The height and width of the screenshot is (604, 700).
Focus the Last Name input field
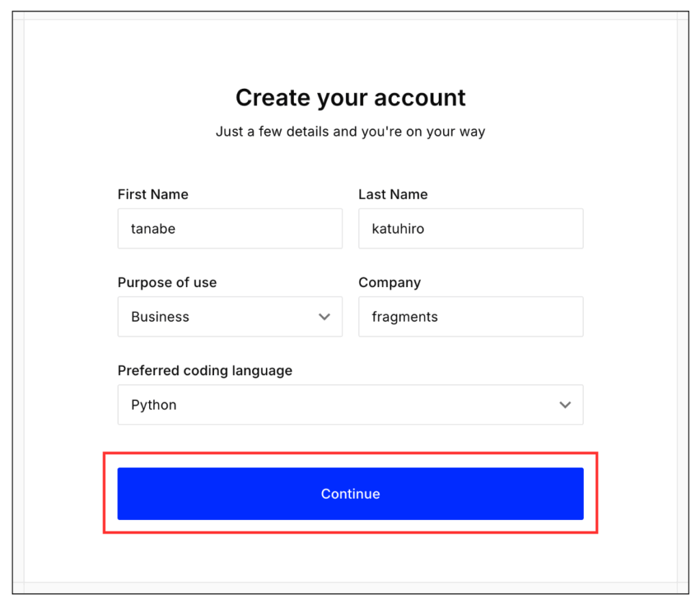(470, 229)
